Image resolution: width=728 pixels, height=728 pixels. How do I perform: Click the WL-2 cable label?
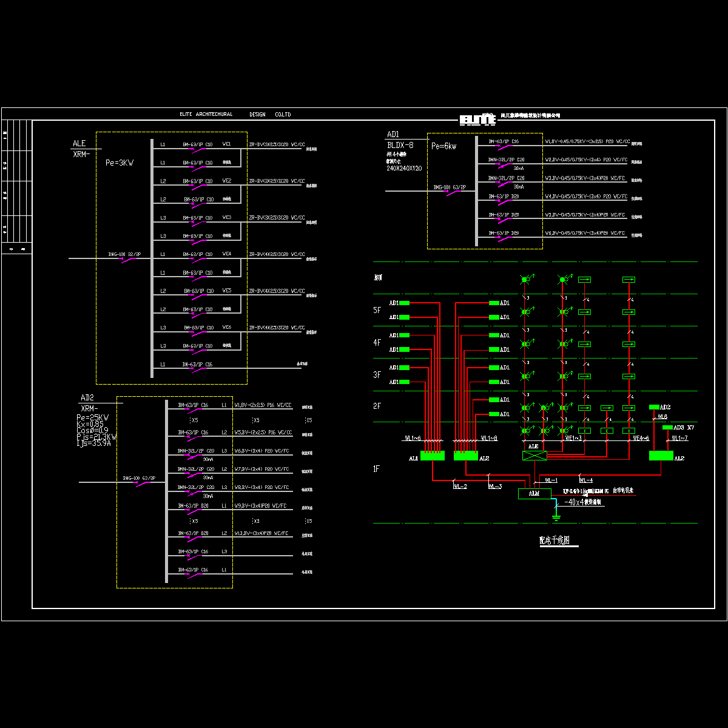(460, 487)
